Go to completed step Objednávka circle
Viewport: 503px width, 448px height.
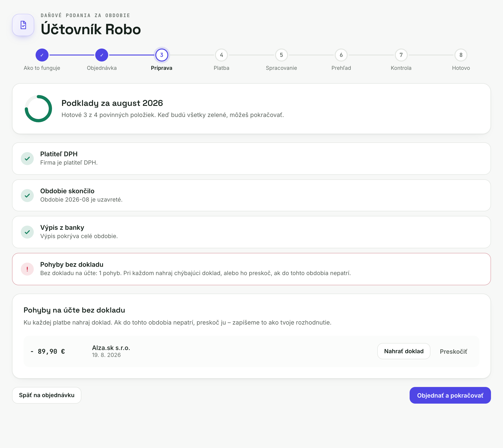click(x=102, y=55)
